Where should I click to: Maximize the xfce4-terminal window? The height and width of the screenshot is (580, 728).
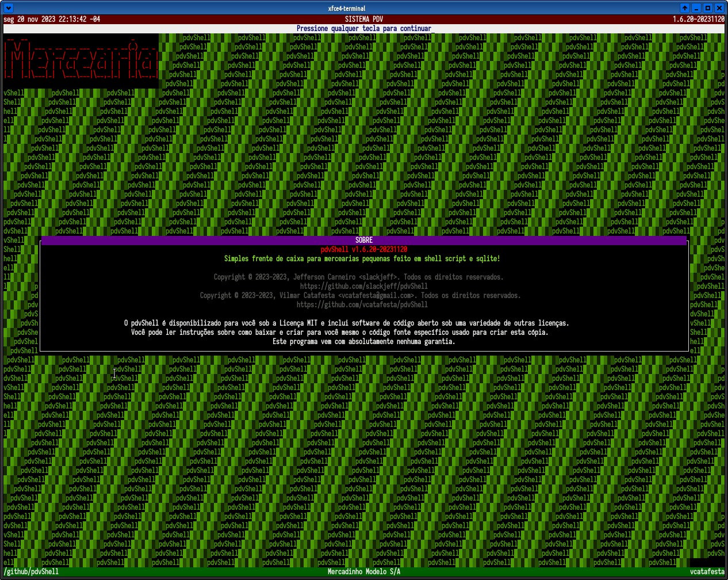[708, 8]
